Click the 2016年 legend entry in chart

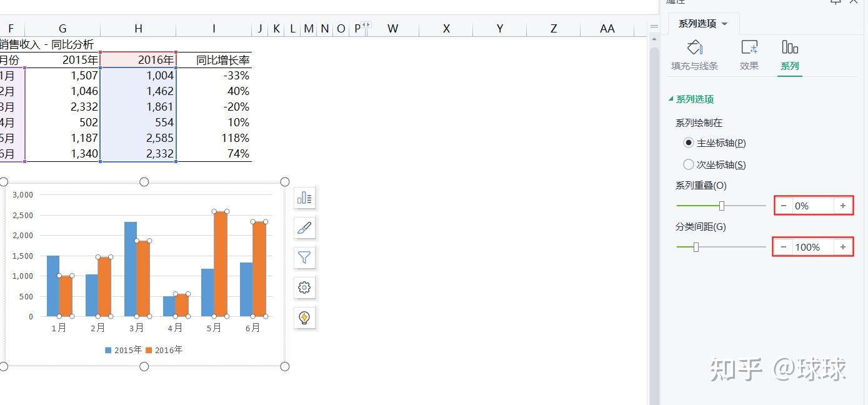[164, 350]
